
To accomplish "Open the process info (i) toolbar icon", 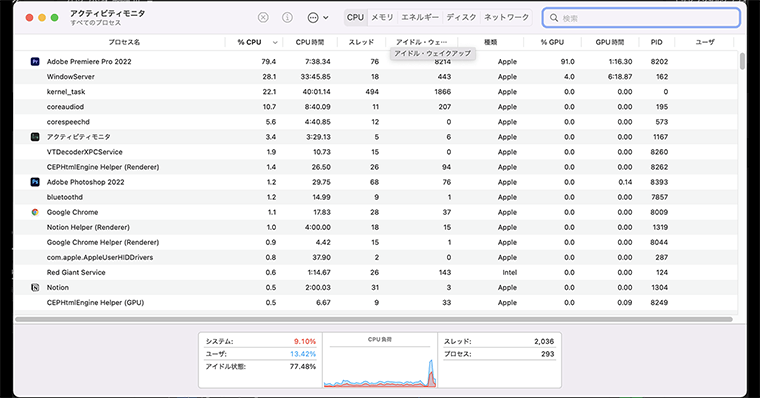I will [x=287, y=17].
